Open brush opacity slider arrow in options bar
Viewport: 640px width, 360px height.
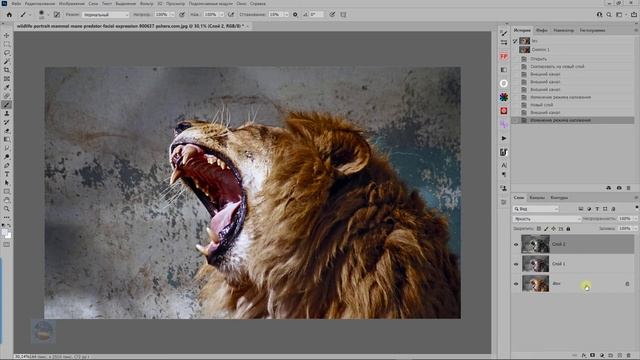[x=172, y=14]
